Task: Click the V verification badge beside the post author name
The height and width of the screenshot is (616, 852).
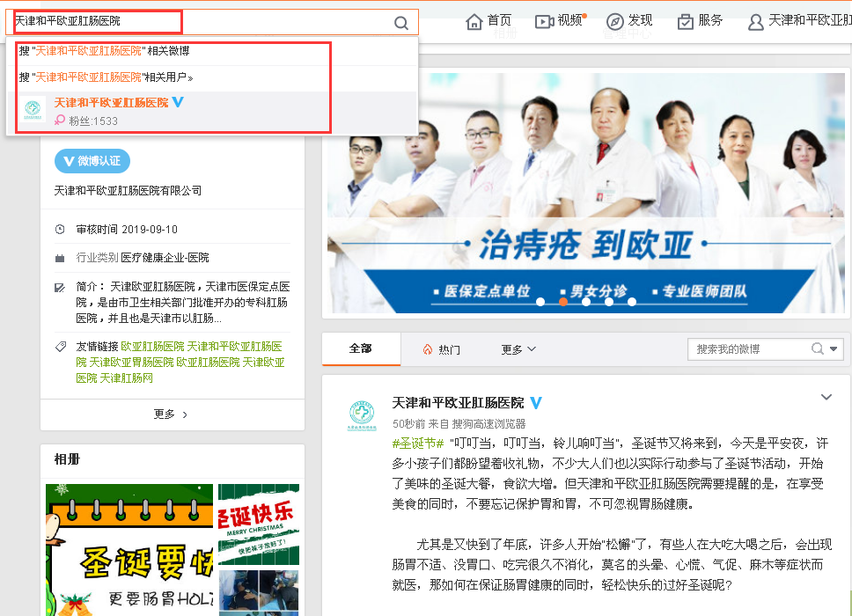Action: [536, 402]
